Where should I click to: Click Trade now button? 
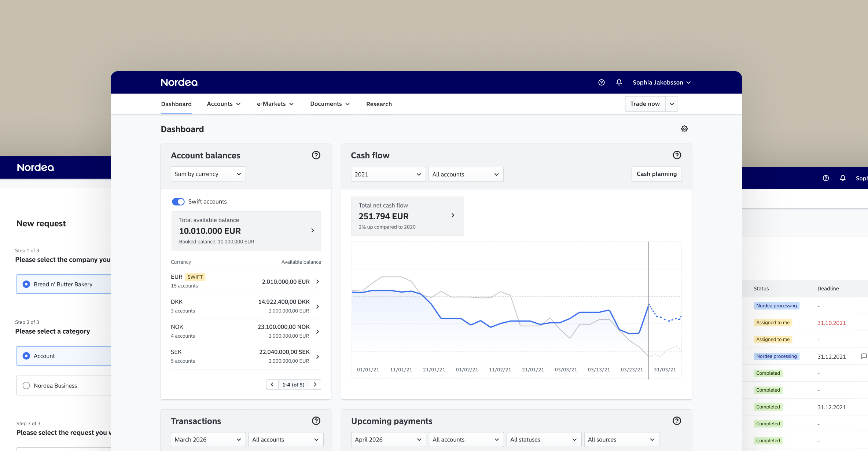(645, 104)
